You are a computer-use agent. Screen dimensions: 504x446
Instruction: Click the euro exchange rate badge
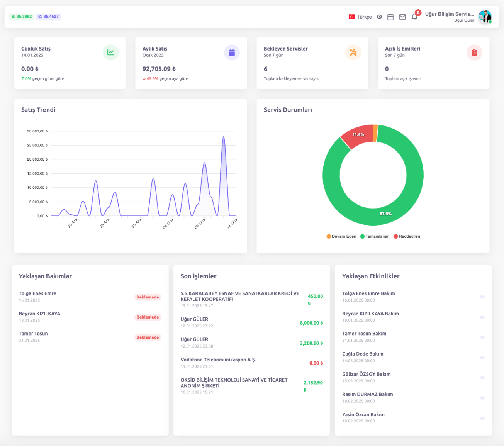point(48,17)
